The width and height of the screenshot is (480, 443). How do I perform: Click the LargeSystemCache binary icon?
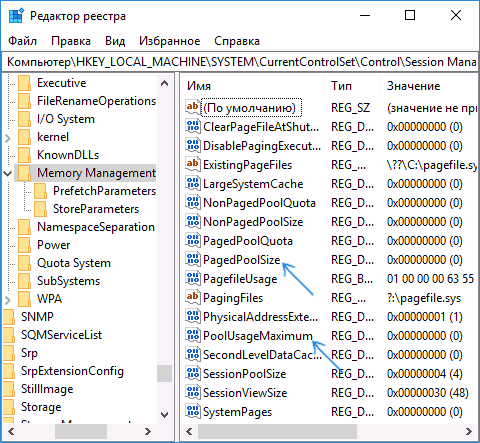pyautogui.click(x=193, y=184)
